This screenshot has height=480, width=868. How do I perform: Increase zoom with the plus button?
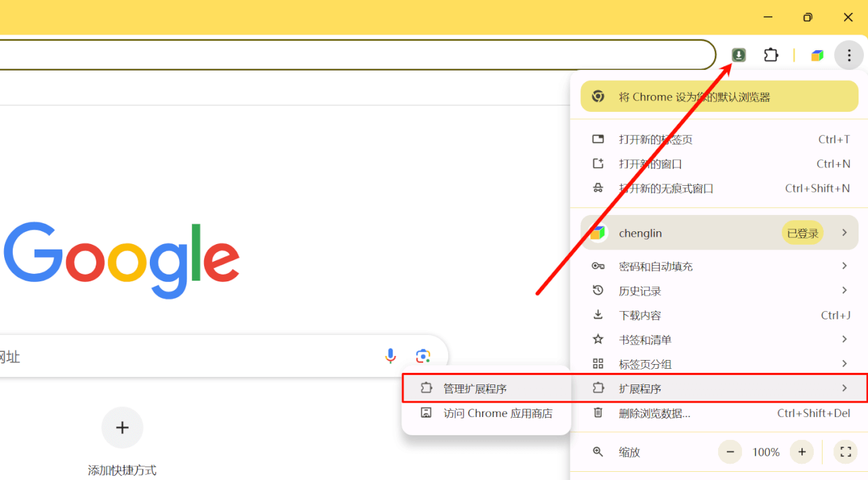[x=802, y=452]
